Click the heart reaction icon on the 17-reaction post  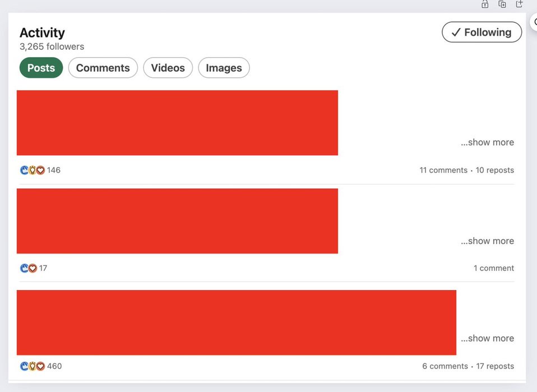click(x=33, y=268)
